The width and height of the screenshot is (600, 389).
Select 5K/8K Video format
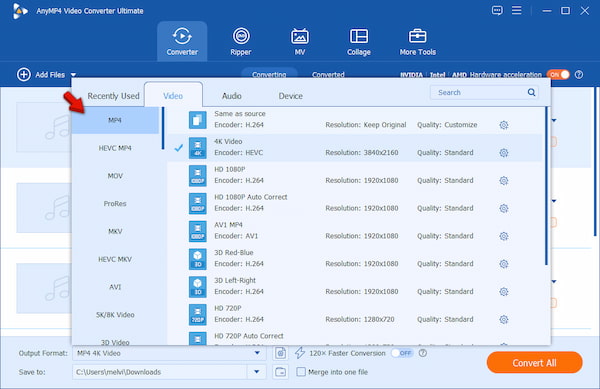pos(115,315)
